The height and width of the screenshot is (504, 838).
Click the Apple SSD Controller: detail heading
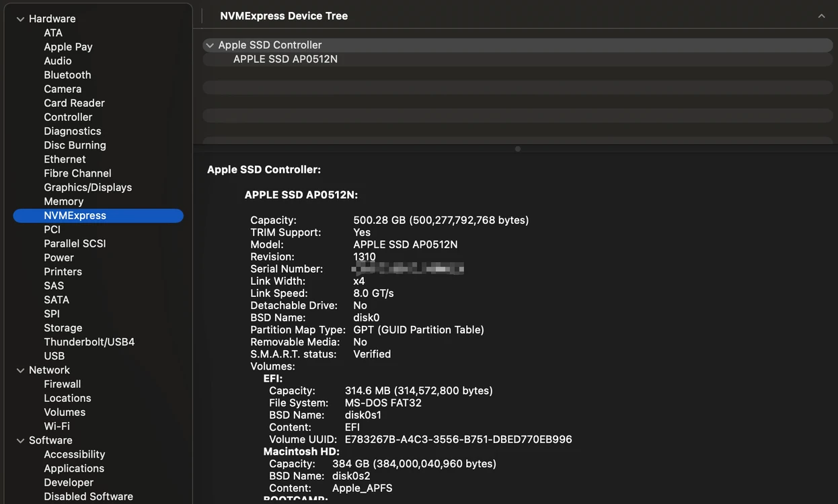pos(264,170)
